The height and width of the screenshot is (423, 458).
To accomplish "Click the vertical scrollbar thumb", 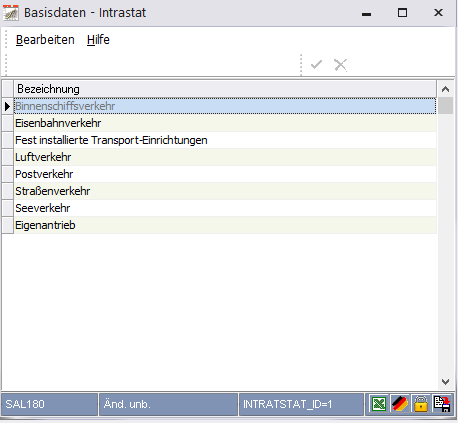I will pyautogui.click(x=445, y=106).
